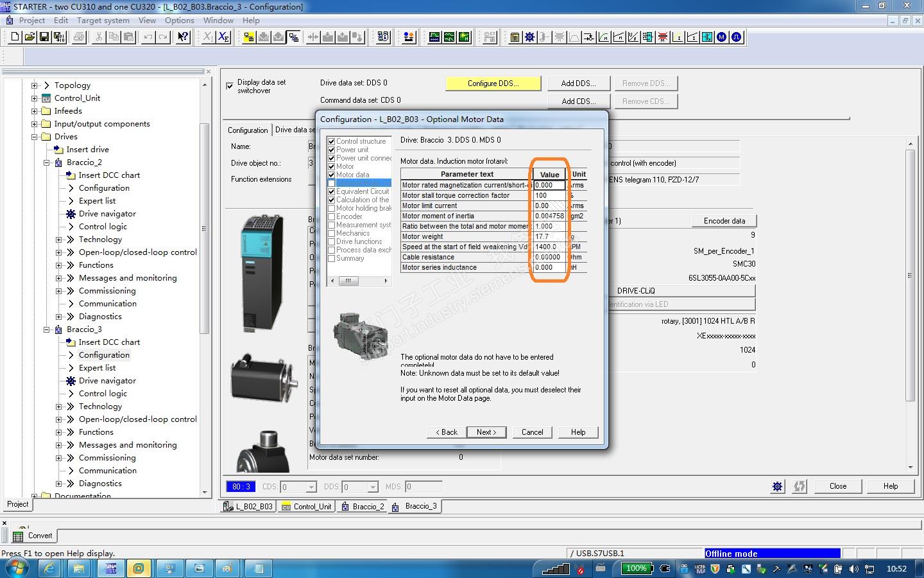Click the yellow connect to target icon
The height and width of the screenshot is (578, 924).
pos(249,37)
